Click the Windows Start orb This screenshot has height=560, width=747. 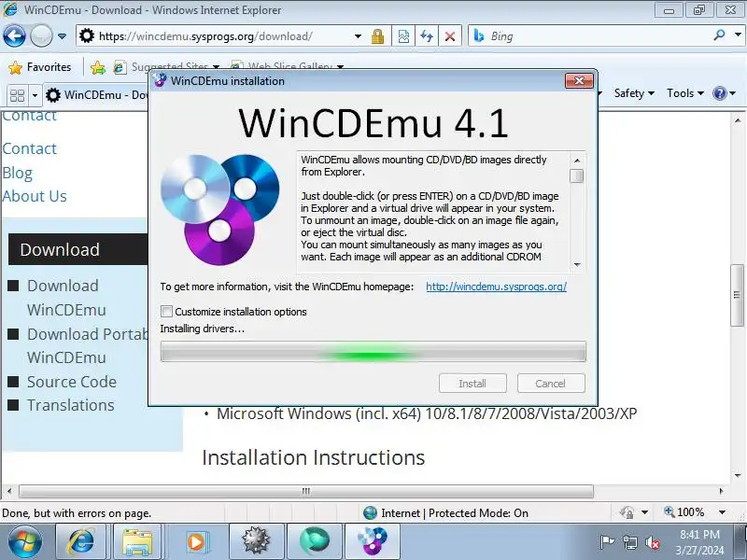[25, 542]
